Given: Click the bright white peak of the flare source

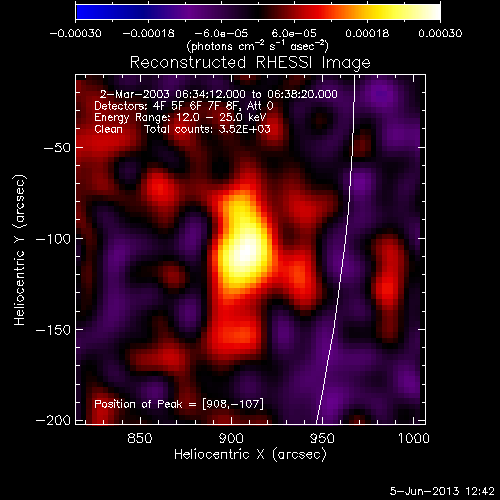Looking at the screenshot, I should (246, 252).
